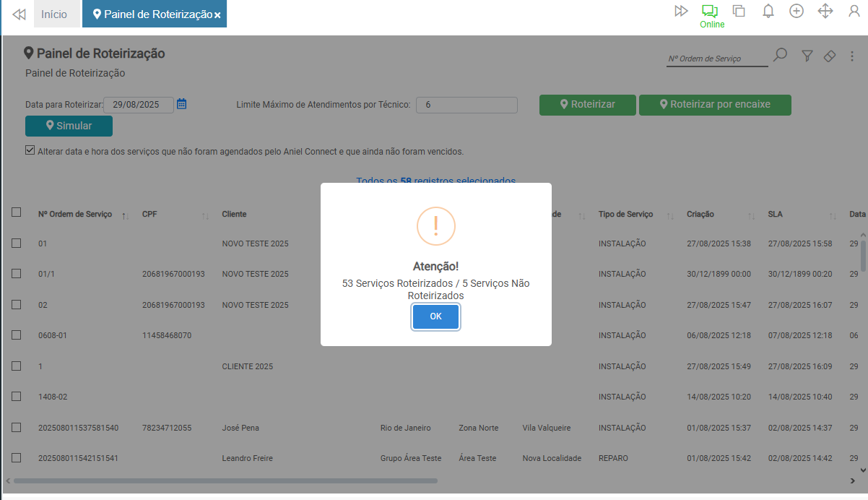Open the user profile icon
Image resolution: width=868 pixels, height=500 pixels.
coord(854,11)
